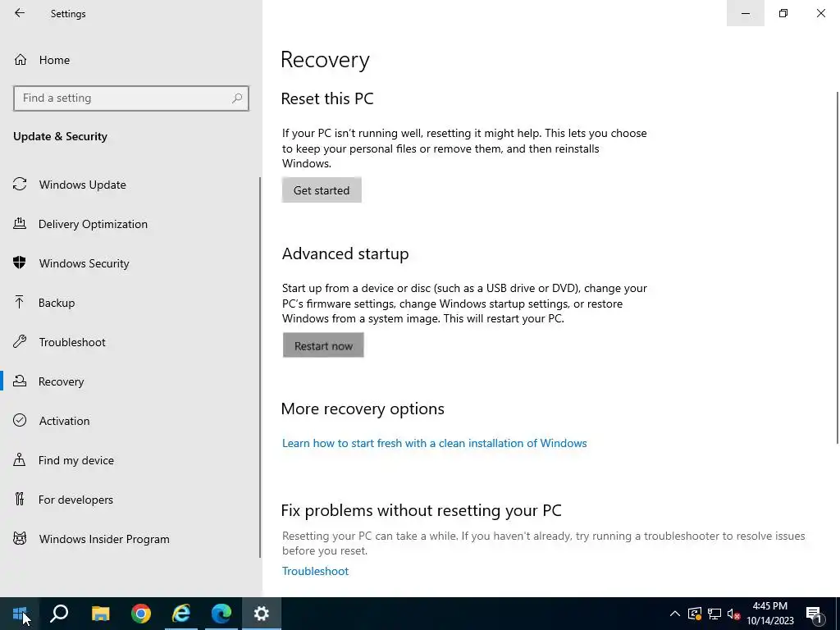This screenshot has width=840, height=630.
Task: Click the Settings gear on taskbar
Action: [262, 614]
